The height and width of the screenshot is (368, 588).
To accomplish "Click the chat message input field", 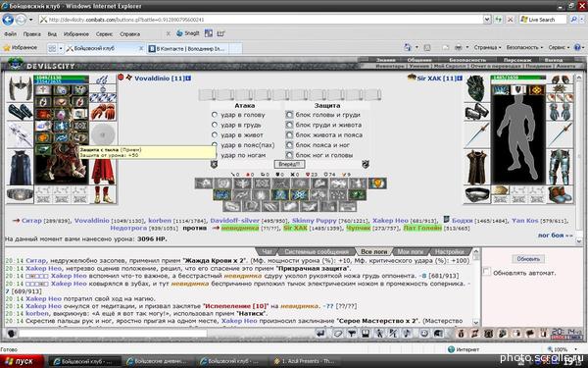I will pos(113,333).
